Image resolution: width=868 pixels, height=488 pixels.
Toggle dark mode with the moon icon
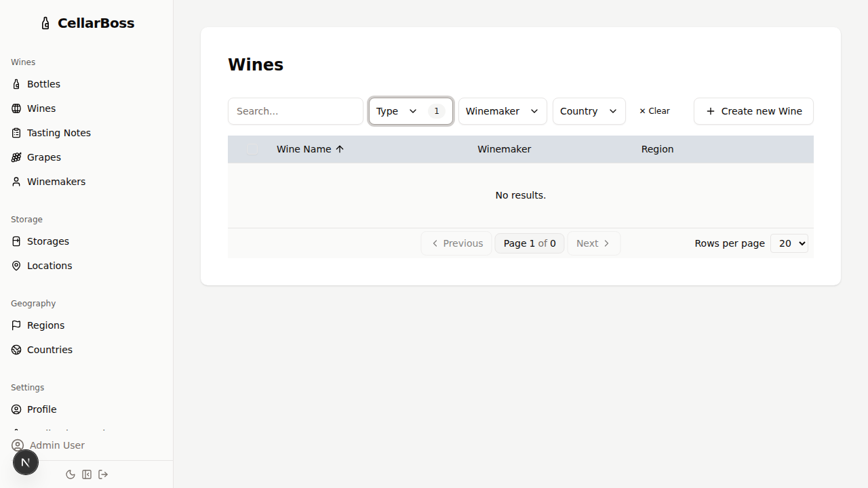click(71, 474)
